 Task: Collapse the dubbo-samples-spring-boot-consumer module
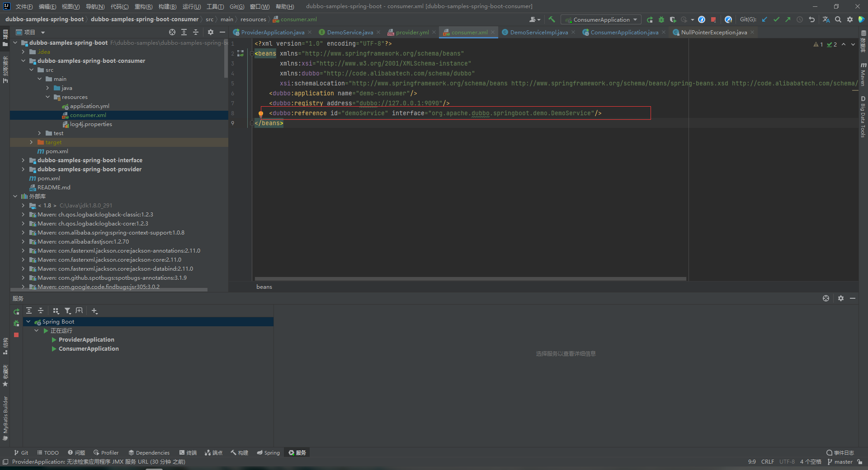pos(23,61)
